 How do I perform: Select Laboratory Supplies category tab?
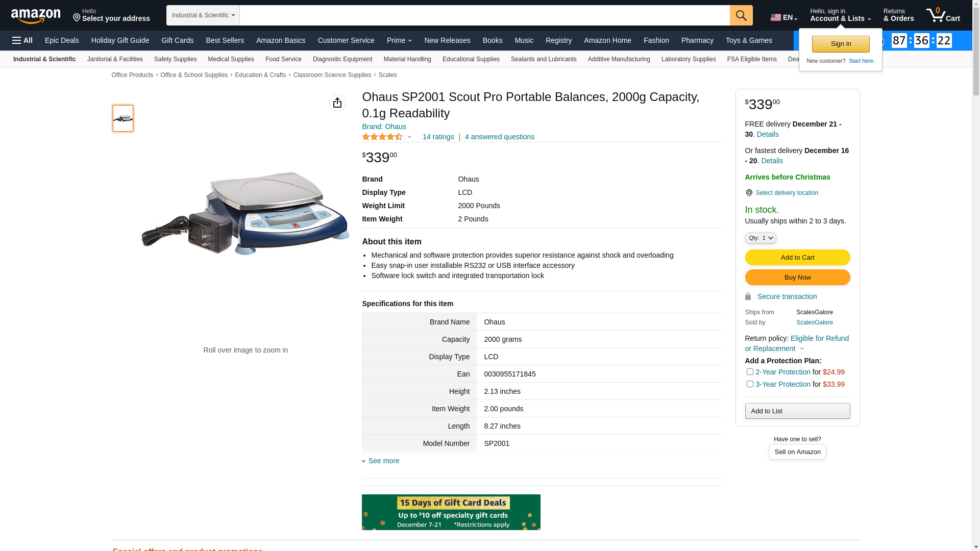click(x=688, y=59)
